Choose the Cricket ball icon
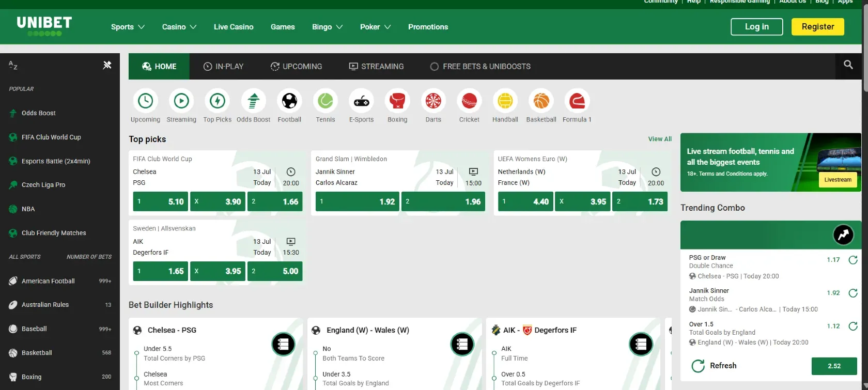 pos(469,101)
